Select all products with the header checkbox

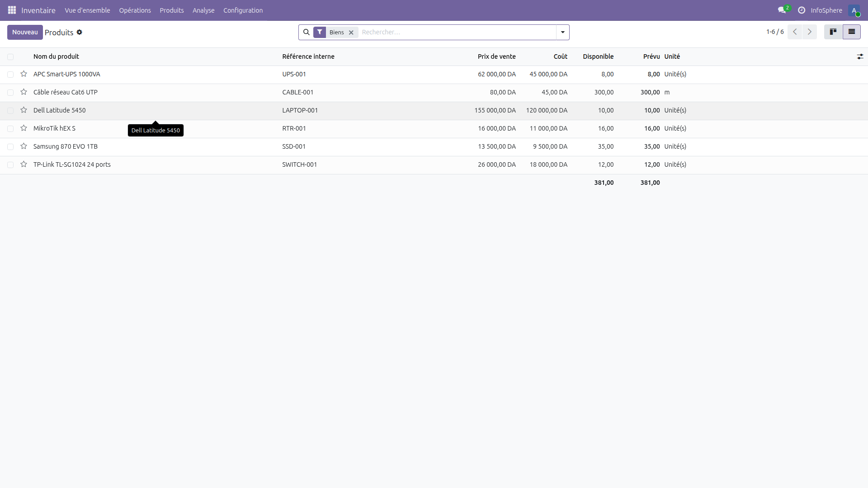10,56
